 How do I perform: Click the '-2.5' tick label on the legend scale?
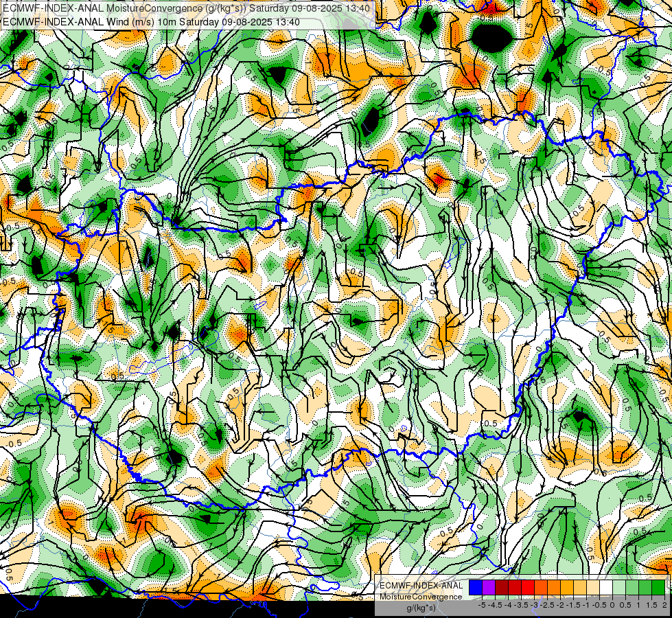coord(548,605)
